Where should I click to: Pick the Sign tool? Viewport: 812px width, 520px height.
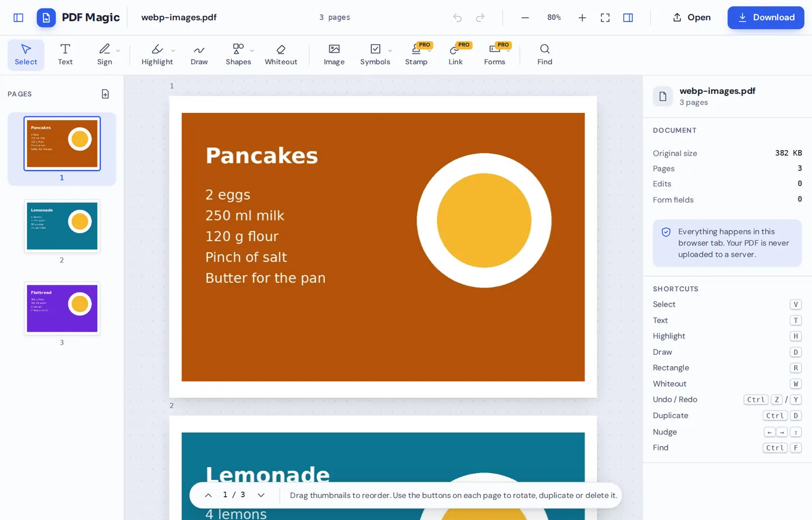point(104,55)
